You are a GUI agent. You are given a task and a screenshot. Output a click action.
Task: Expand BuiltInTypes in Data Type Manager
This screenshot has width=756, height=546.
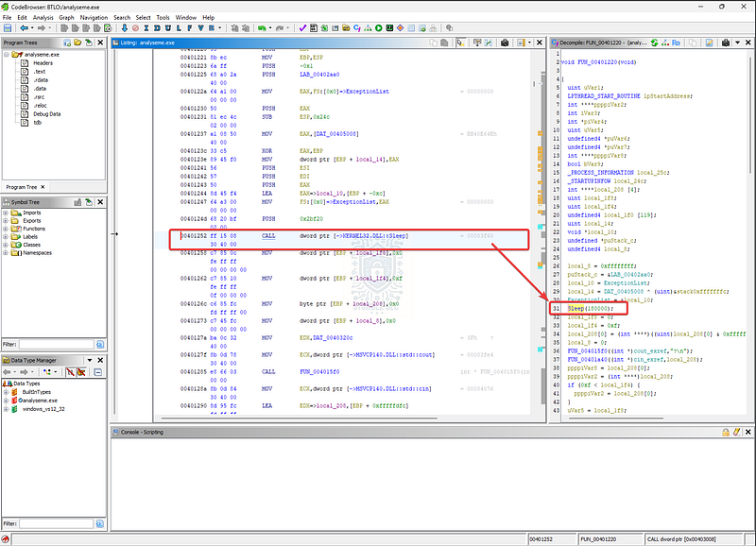point(7,392)
